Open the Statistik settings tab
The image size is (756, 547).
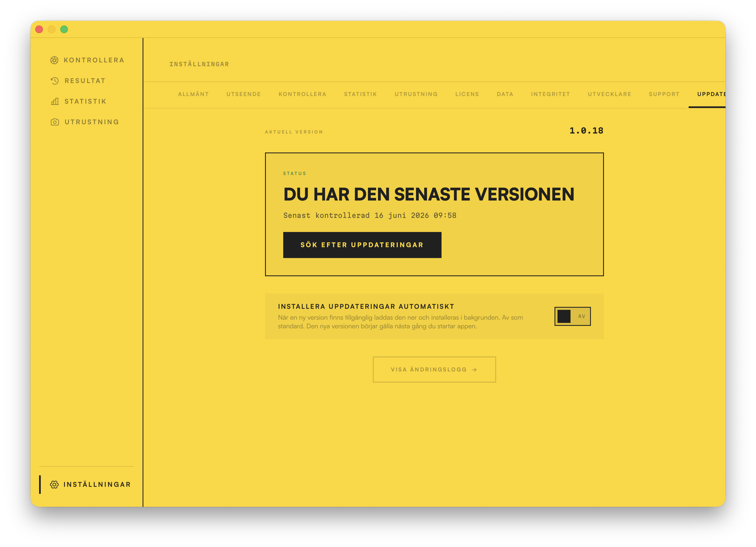tap(360, 94)
